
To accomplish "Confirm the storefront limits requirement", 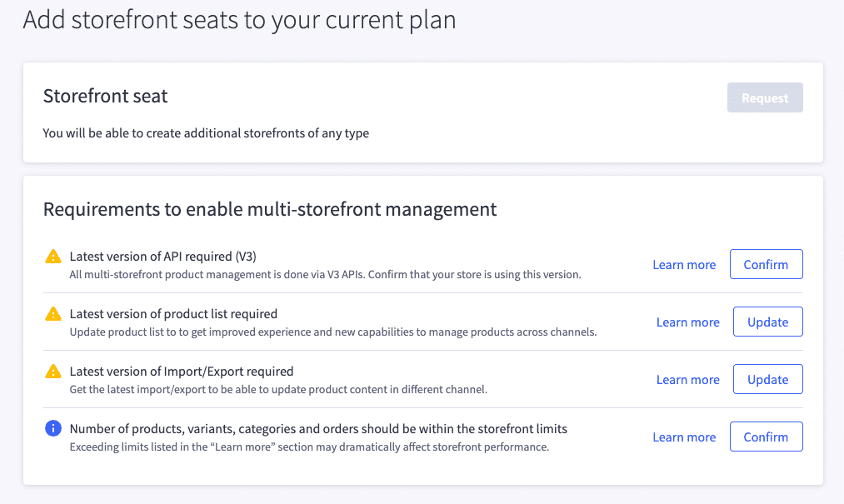I will click(766, 437).
